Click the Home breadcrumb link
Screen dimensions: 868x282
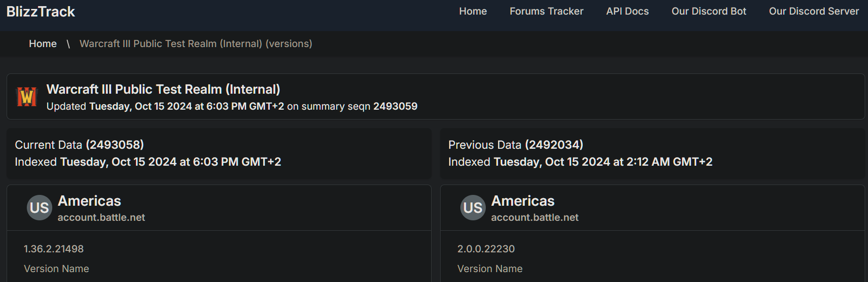pyautogui.click(x=43, y=44)
